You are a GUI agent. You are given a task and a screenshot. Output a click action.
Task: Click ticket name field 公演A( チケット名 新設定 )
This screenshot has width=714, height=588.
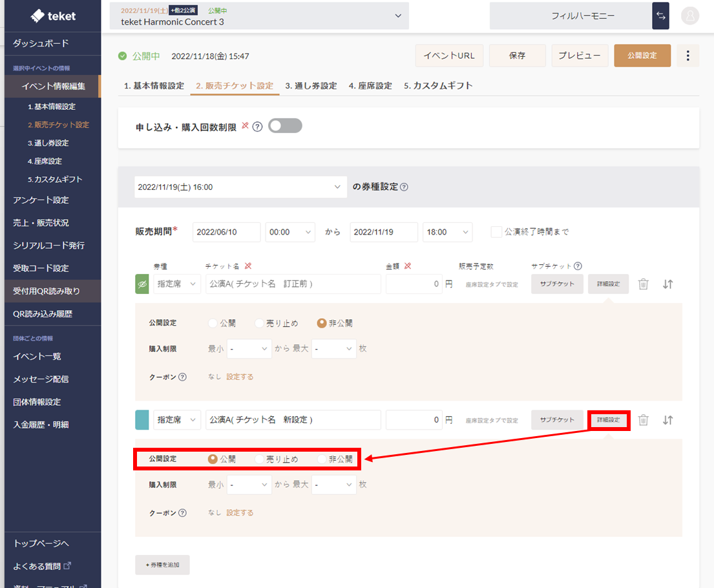tap(293, 420)
